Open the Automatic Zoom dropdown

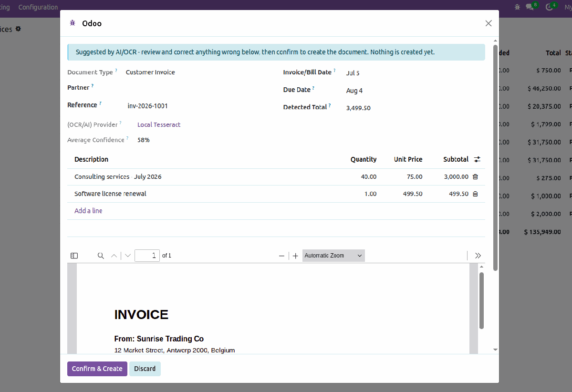(333, 256)
